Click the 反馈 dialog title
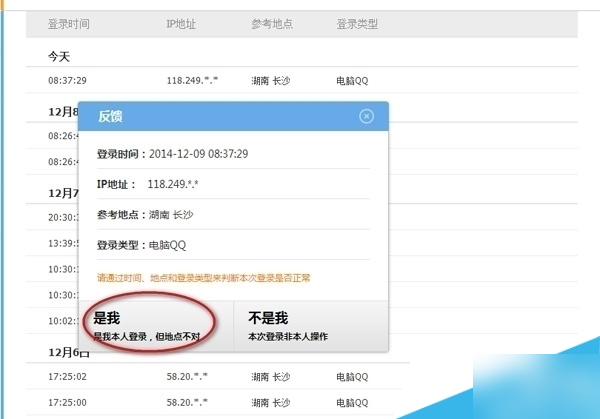Image resolution: width=600 pixels, height=419 pixels. click(x=110, y=116)
